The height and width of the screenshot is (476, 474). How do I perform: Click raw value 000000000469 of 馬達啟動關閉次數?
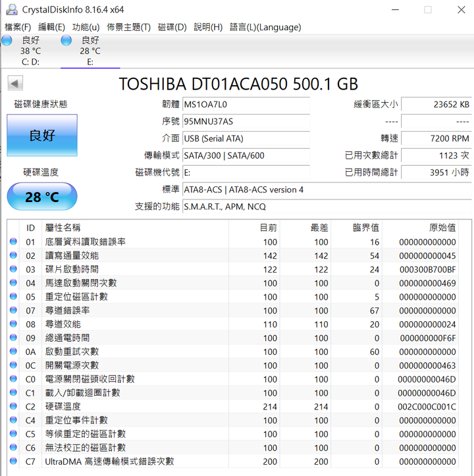click(427, 283)
